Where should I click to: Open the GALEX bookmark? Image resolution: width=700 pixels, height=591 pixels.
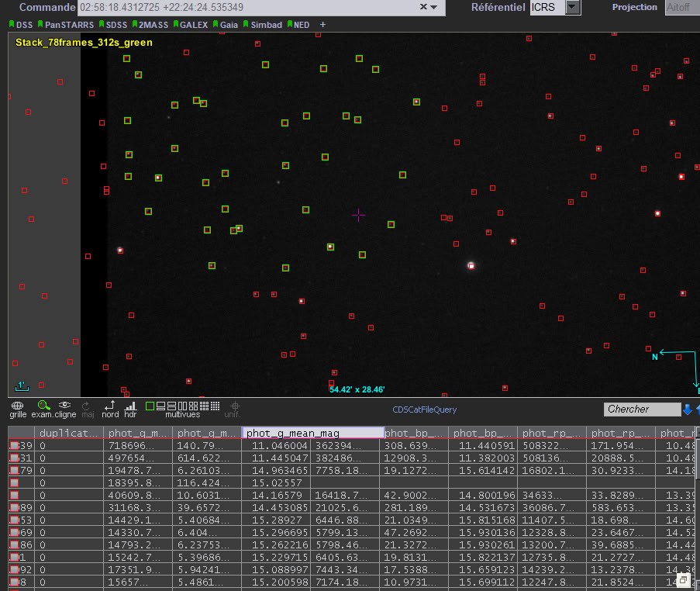pyautogui.click(x=191, y=25)
